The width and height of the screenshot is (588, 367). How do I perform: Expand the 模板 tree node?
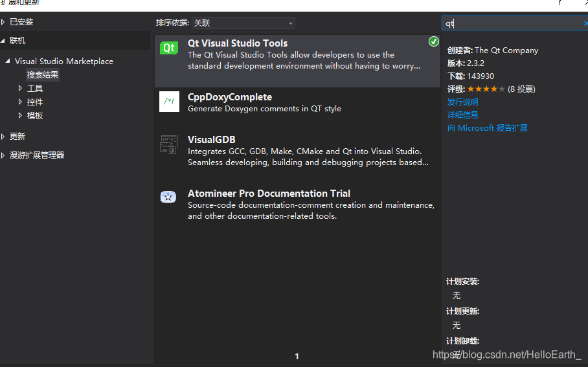(x=20, y=115)
